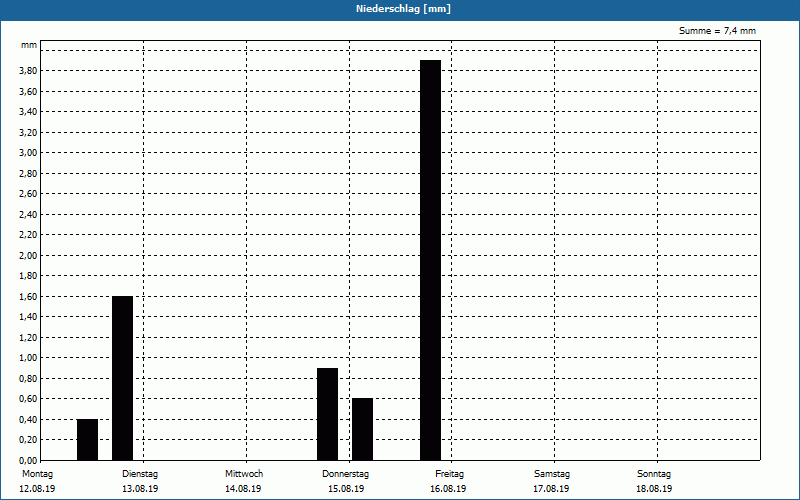The image size is (800, 500).
Task: Select the Monday 0,40 mm bar
Action: (x=87, y=439)
